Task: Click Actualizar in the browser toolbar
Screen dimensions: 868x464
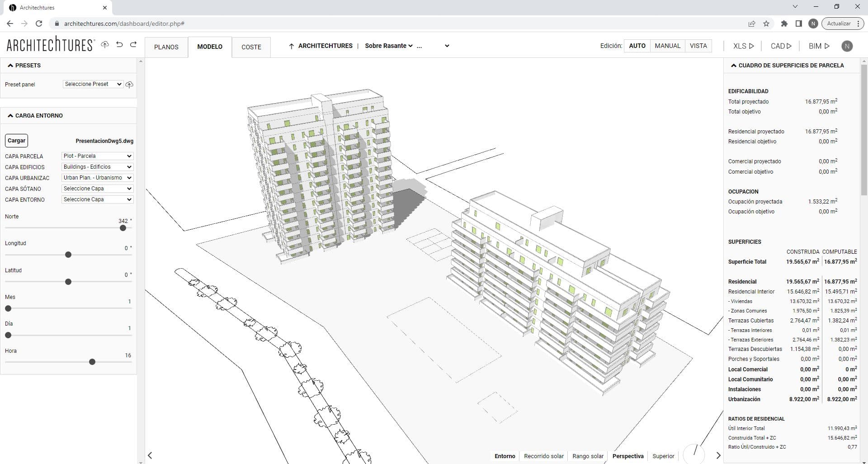Action: click(x=840, y=23)
